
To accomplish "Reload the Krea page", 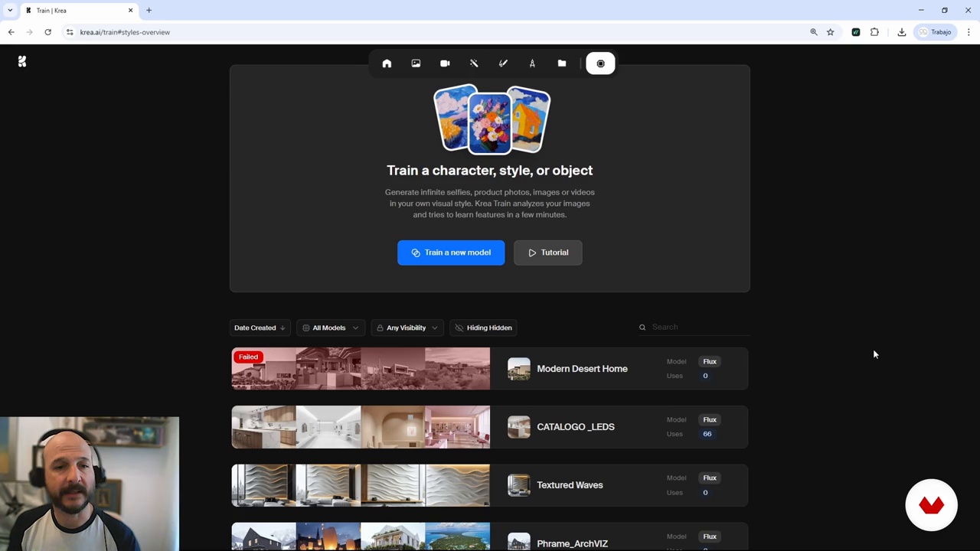I will pos(47,32).
